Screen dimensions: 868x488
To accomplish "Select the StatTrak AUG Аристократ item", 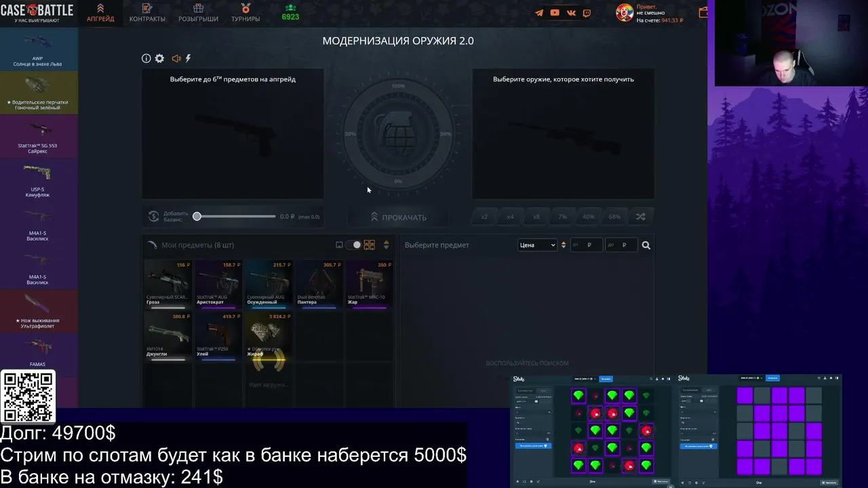I will (218, 285).
